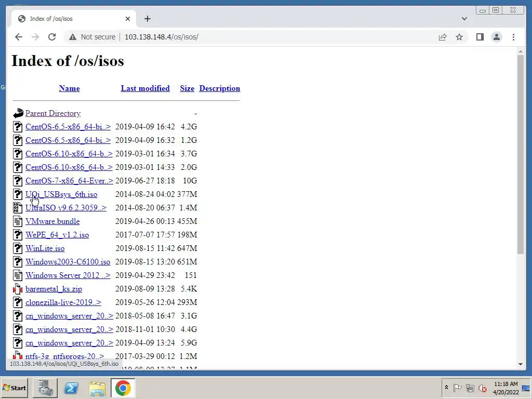532x399 pixels.
Task: Sort listing by Last modified column
Action: pos(145,88)
